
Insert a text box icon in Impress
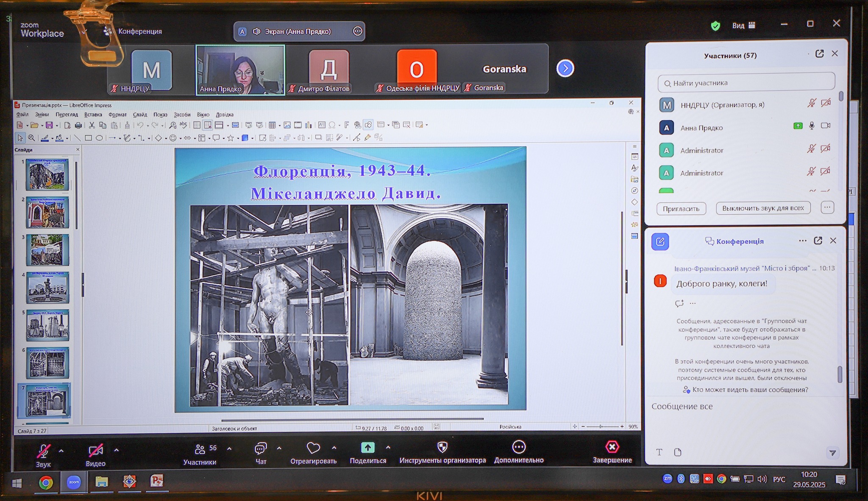click(322, 125)
